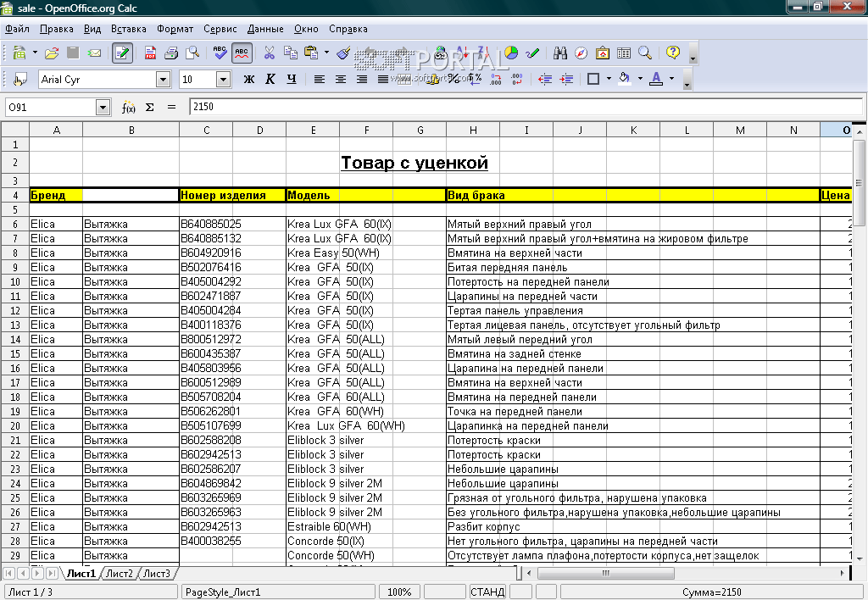Open the Name Box dropdown showing O91
This screenshot has width=868, height=600.
(103, 108)
